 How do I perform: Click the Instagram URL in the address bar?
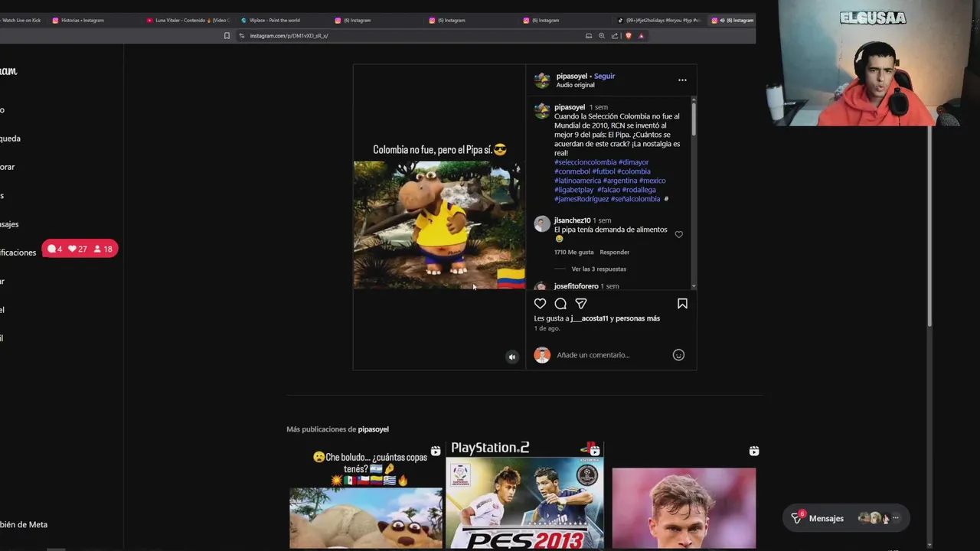click(x=289, y=36)
